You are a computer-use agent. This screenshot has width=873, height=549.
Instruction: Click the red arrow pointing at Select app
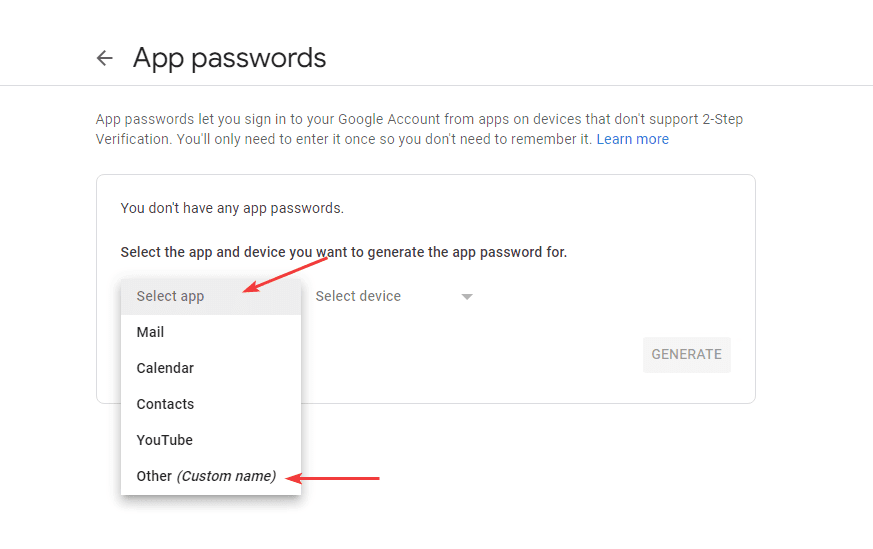tap(287, 273)
